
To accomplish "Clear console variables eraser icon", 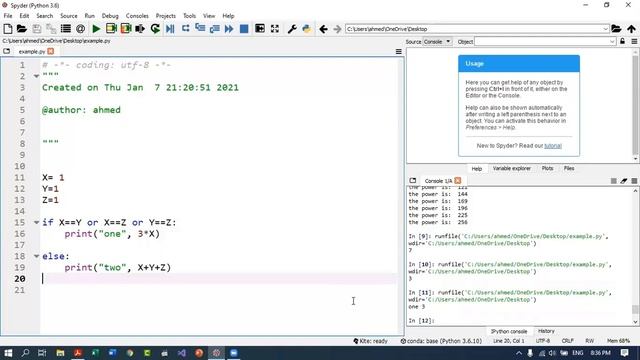I will click(624, 181).
